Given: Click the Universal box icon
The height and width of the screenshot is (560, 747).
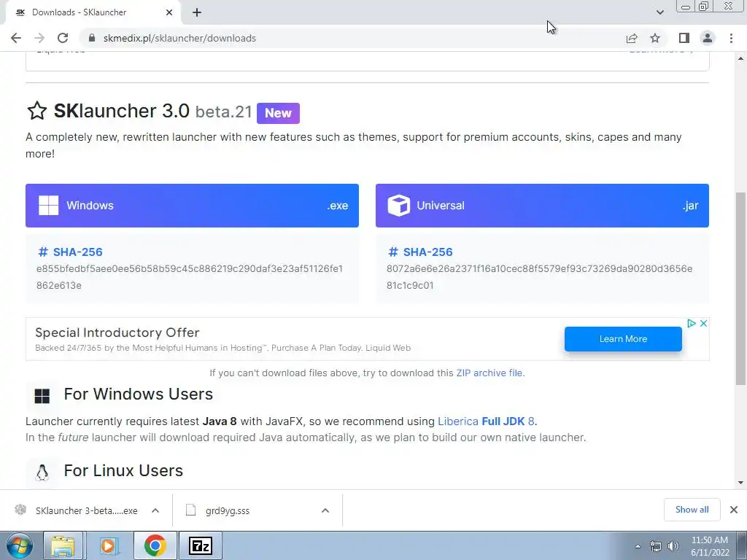Looking at the screenshot, I should [399, 205].
